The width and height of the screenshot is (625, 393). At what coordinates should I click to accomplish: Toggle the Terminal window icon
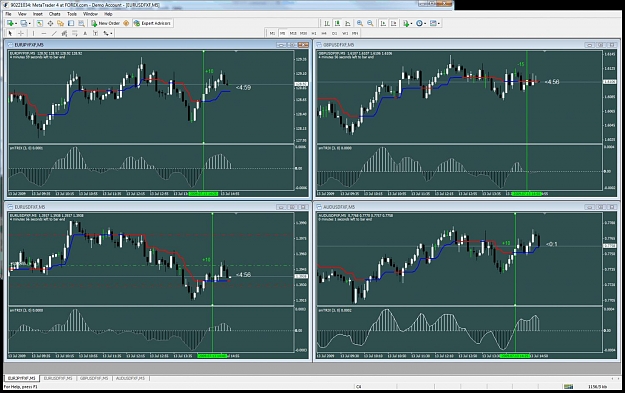click(x=71, y=23)
